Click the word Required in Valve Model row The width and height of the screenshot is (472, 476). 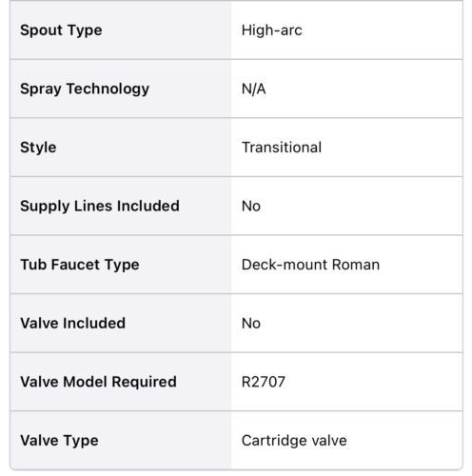point(145,382)
